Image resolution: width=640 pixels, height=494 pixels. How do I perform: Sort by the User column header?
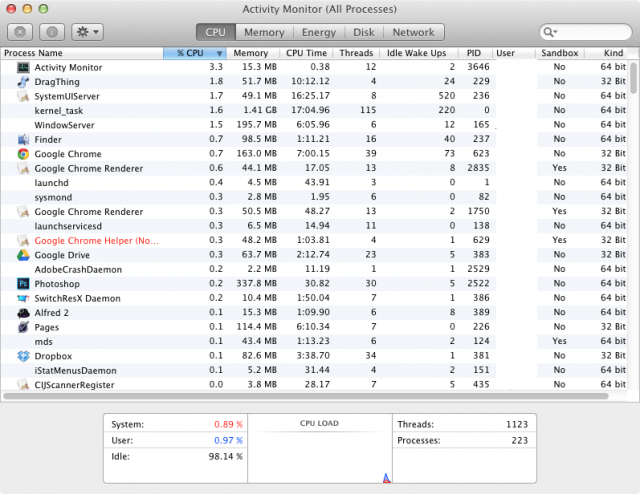coord(514,53)
